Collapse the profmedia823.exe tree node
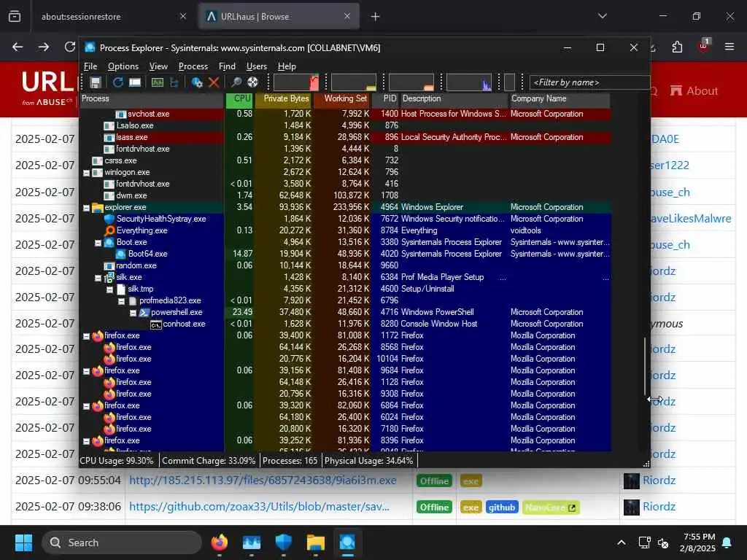 122,301
